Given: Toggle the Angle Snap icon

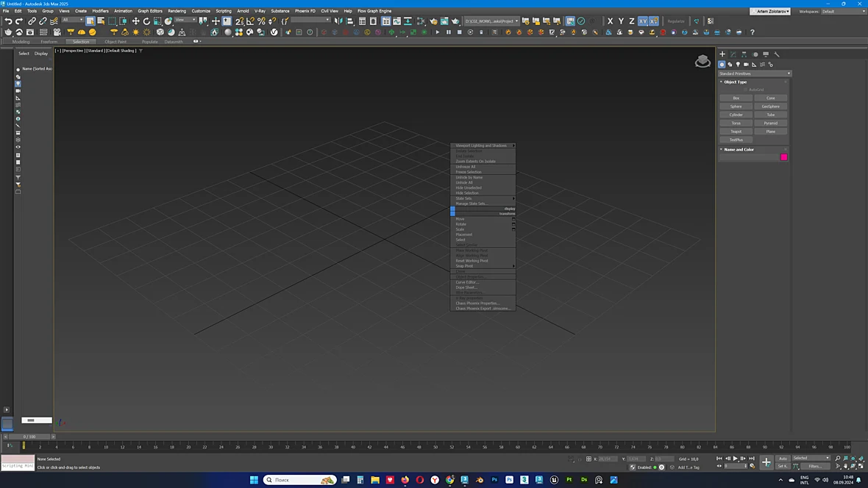Looking at the screenshot, I should (250, 21).
